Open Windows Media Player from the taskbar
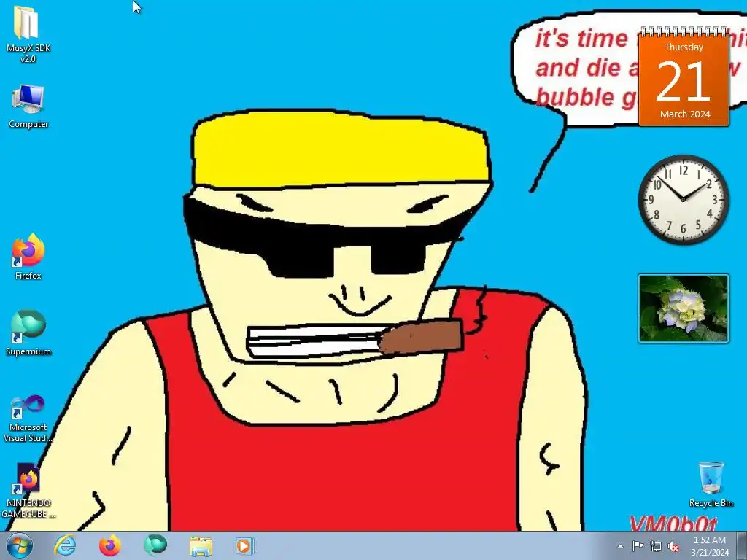 click(x=245, y=545)
